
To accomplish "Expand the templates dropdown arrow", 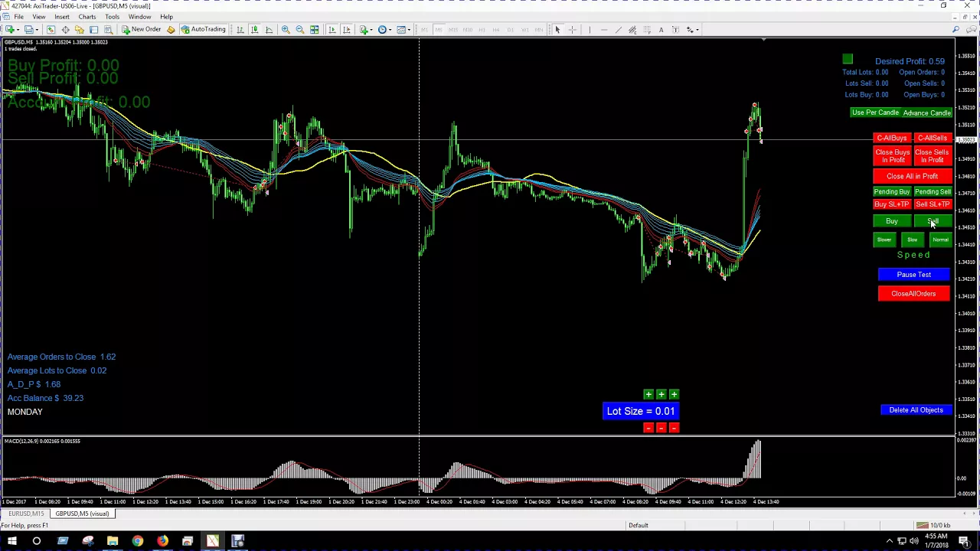I will pyautogui.click(x=409, y=30).
